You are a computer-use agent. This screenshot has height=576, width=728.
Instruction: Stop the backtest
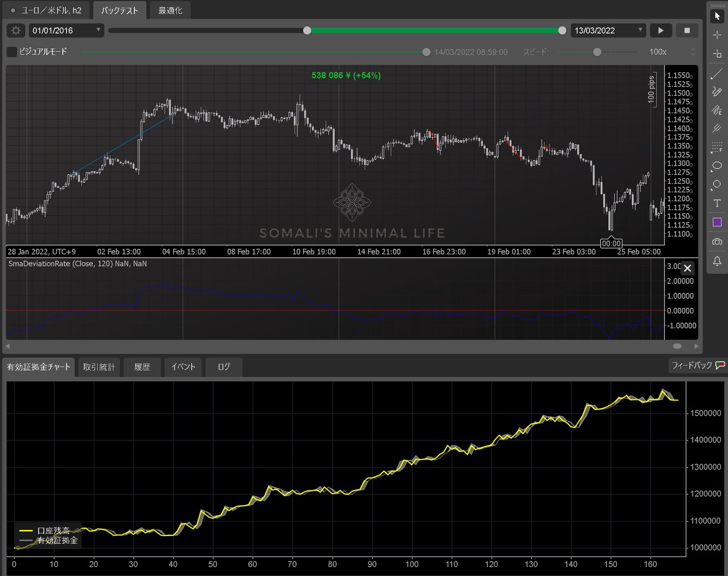pos(687,30)
